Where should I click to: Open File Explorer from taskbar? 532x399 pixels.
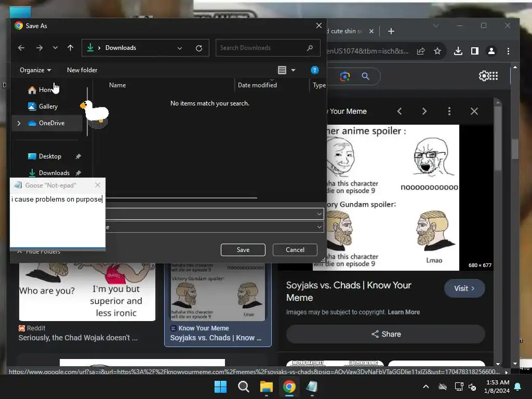pos(267,387)
